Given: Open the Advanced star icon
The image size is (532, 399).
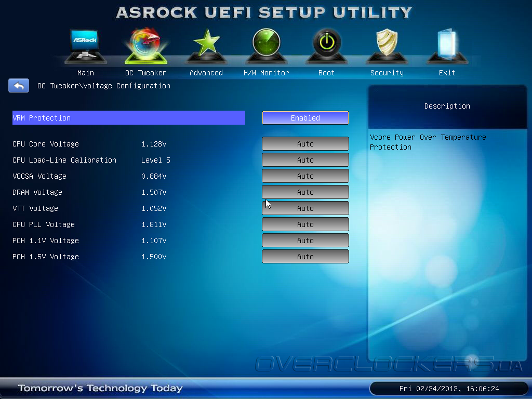Looking at the screenshot, I should point(206,46).
